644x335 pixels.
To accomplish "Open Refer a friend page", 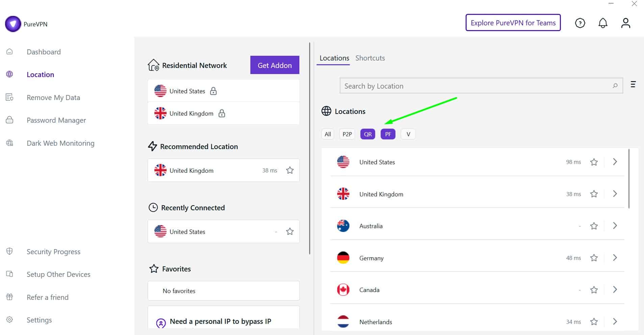I will [x=48, y=297].
